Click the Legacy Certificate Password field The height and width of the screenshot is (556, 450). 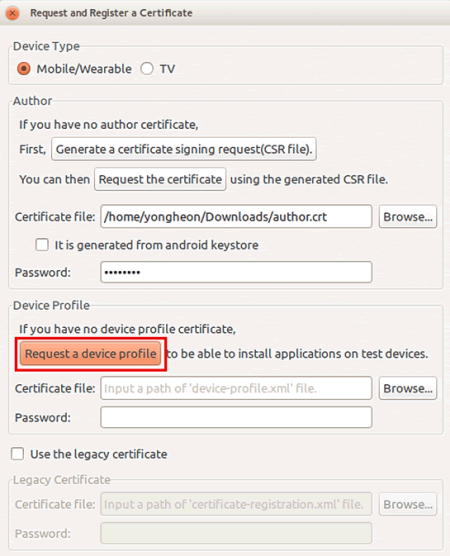click(236, 533)
